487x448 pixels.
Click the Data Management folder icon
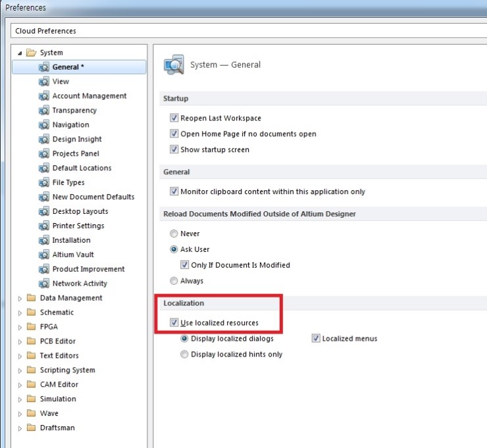31,298
